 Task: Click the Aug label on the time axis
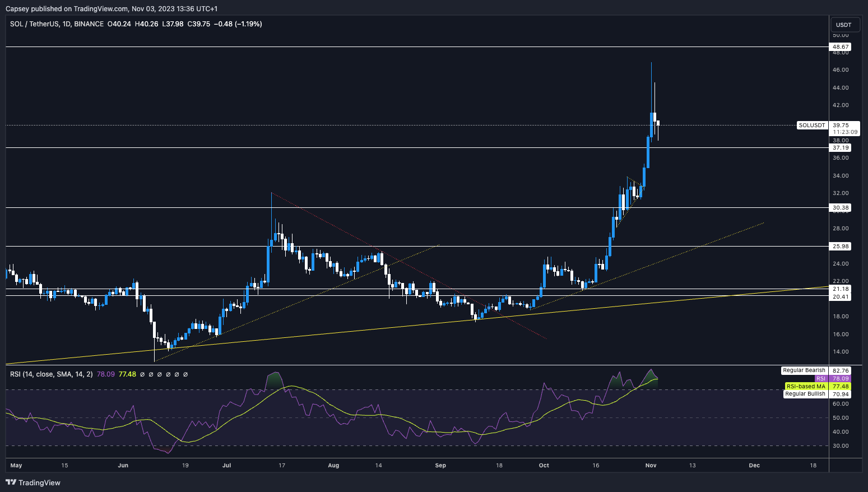click(333, 466)
